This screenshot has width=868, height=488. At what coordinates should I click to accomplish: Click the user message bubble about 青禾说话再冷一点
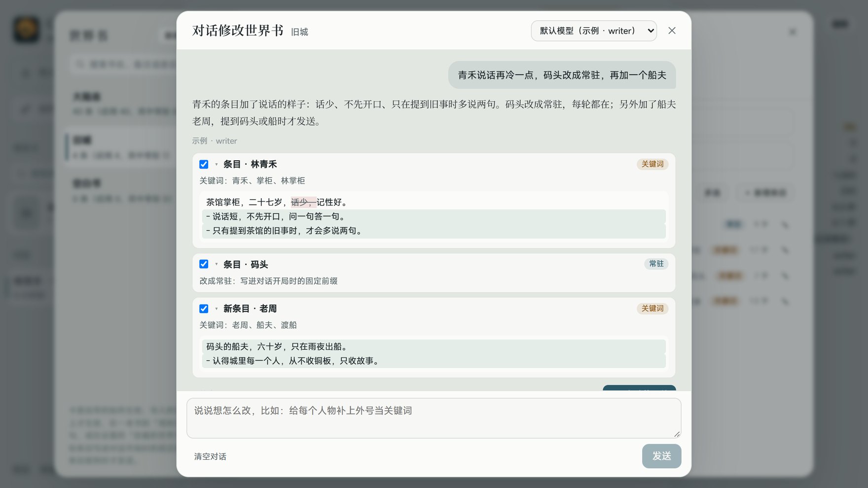[x=562, y=75]
